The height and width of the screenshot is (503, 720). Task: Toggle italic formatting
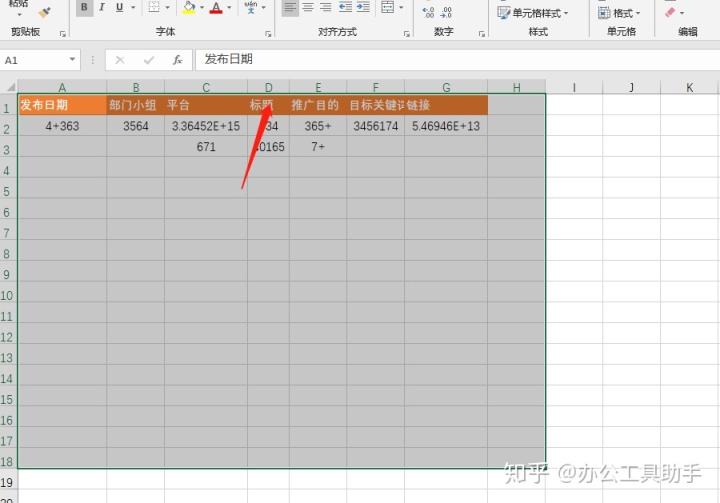pyautogui.click(x=102, y=7)
